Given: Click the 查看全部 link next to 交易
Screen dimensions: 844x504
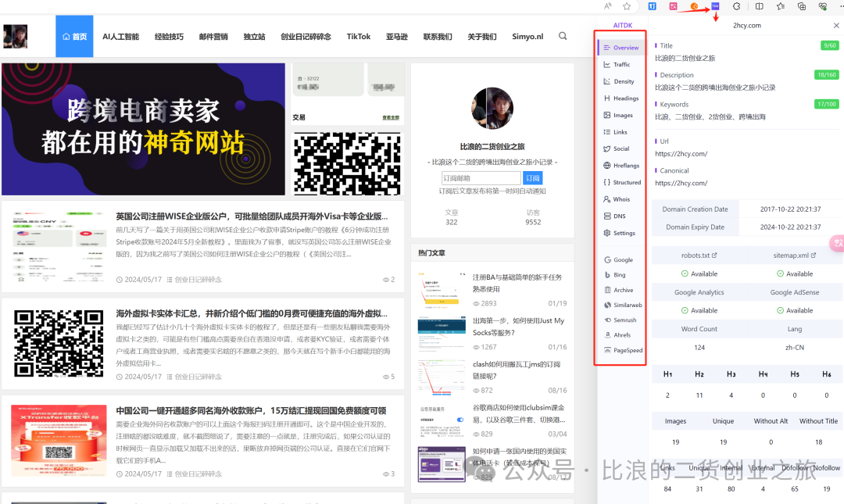Looking at the screenshot, I should (x=391, y=117).
